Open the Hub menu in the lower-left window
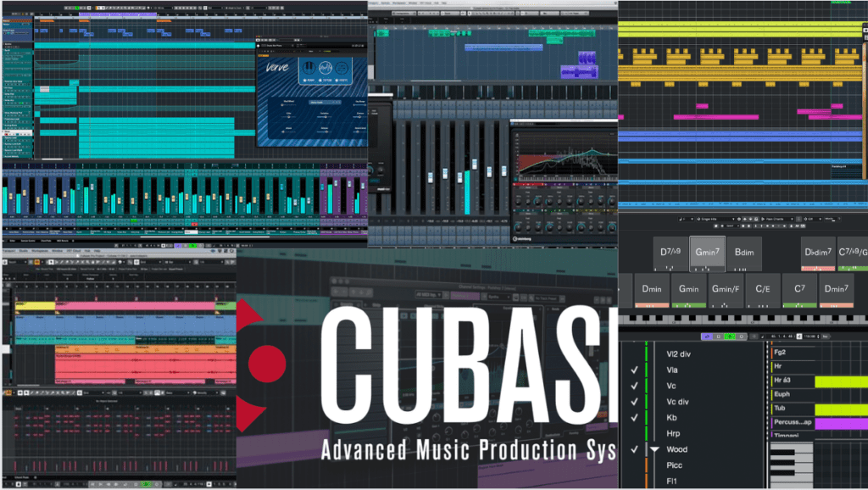This screenshot has height=490, width=868. point(88,251)
